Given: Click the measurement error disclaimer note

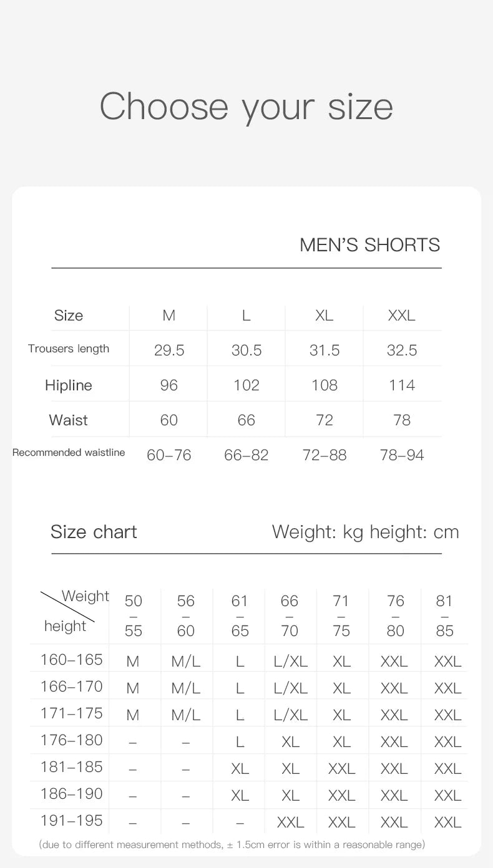Looking at the screenshot, I should click(232, 845).
